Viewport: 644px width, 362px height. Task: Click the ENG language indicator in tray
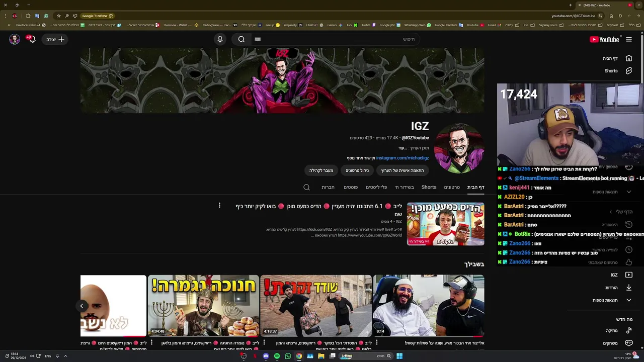coord(48,356)
